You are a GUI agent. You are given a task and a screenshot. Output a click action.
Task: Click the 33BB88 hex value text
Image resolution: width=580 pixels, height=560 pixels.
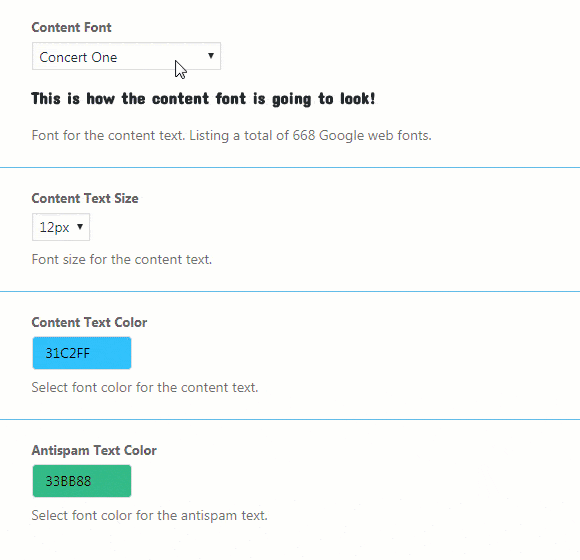[68, 481]
